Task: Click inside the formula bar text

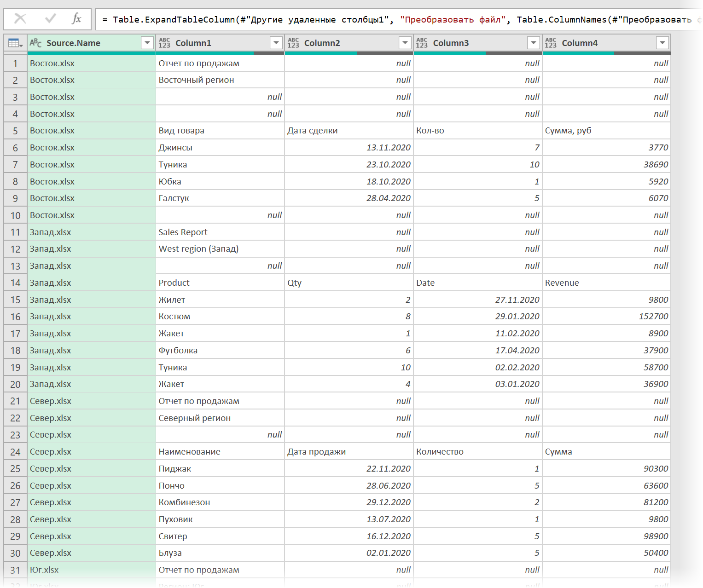Action: click(x=398, y=19)
